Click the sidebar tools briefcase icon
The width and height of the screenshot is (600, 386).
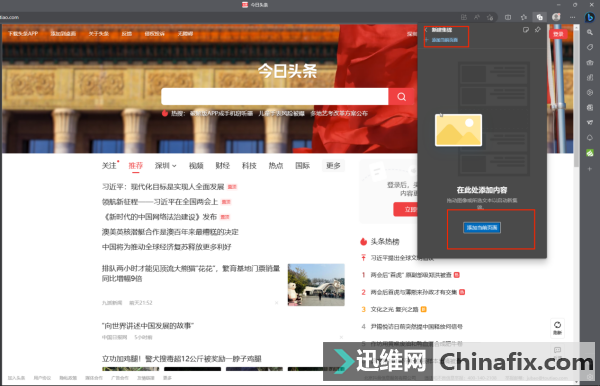(x=590, y=62)
